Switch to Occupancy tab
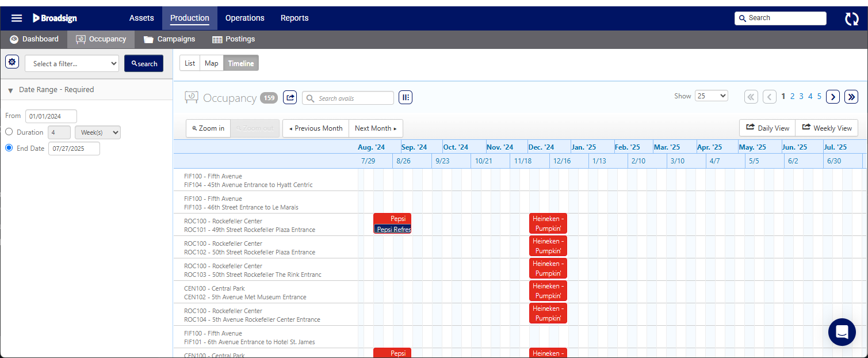 click(x=101, y=39)
